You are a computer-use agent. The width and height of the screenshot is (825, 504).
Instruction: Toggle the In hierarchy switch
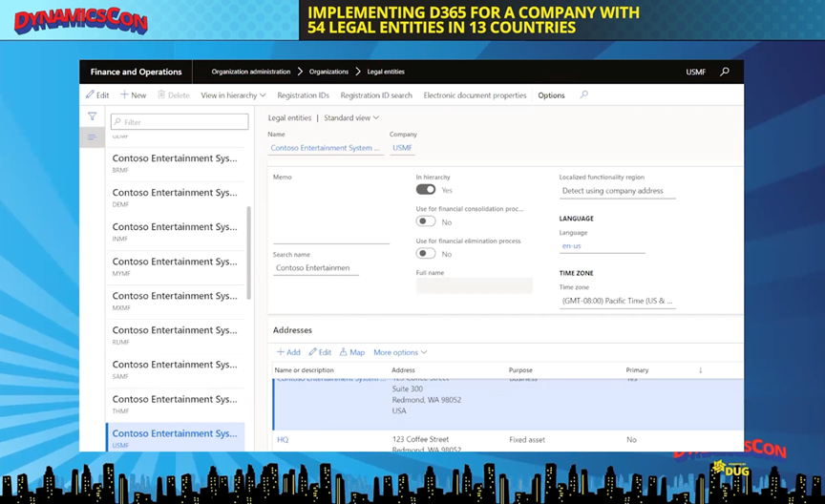[426, 190]
